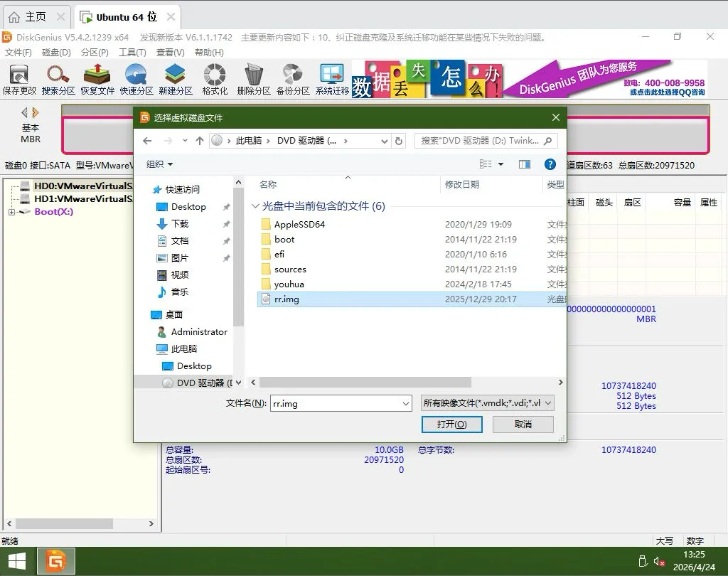Collapse the 光盘中当前包含的文件 group

255,206
